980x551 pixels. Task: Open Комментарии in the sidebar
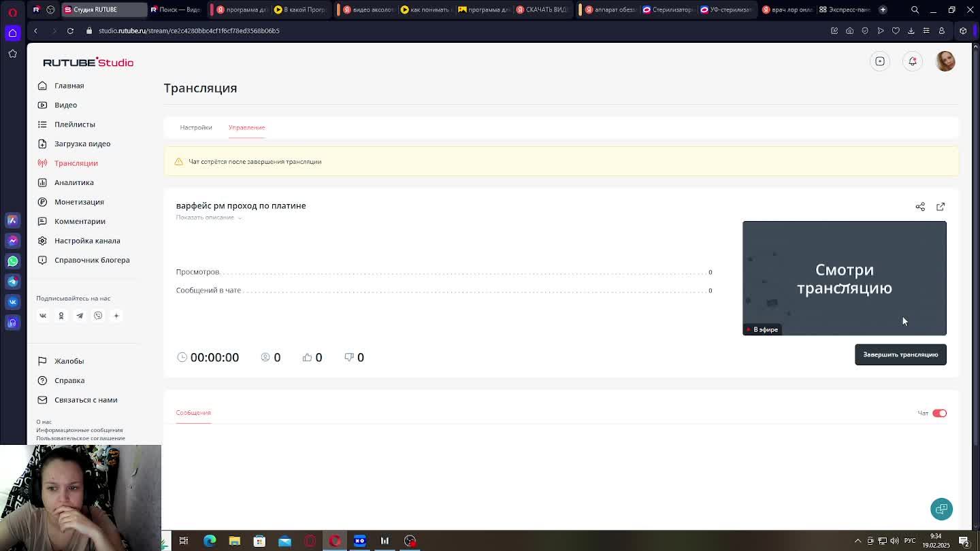(80, 221)
